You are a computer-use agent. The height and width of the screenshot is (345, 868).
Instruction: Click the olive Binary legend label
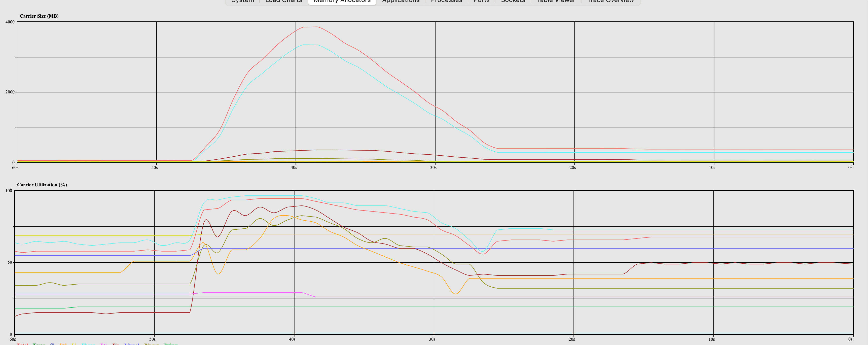(151, 344)
